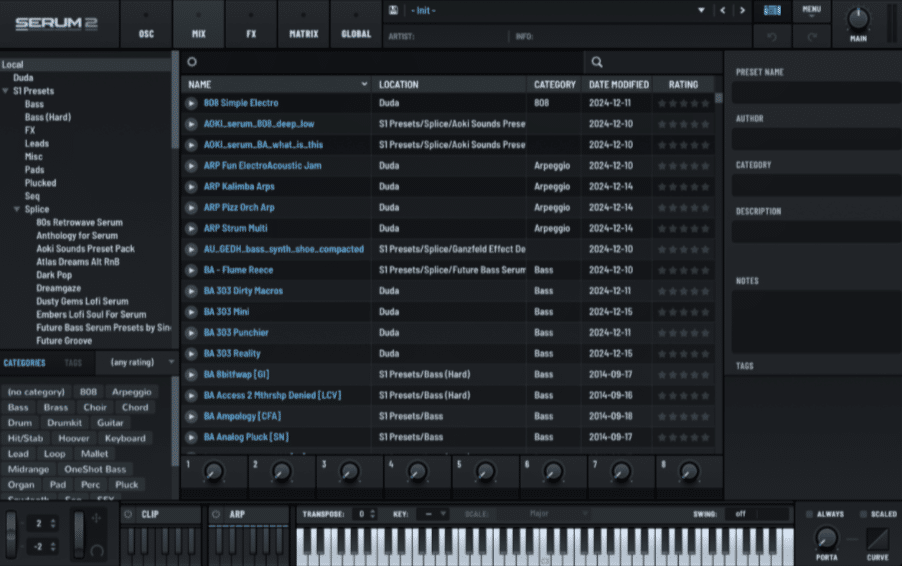902x566 pixels.
Task: Toggle the CLIP power button
Action: click(x=128, y=514)
